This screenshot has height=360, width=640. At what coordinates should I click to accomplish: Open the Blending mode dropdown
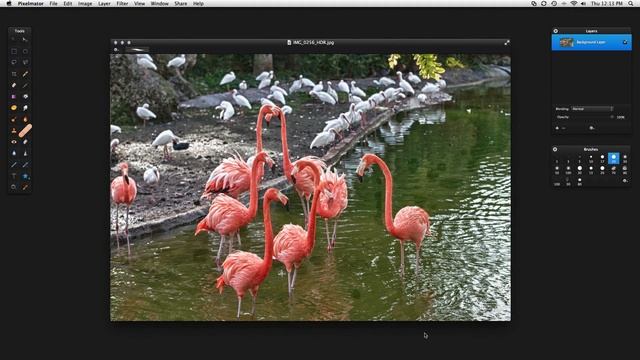[x=592, y=109]
